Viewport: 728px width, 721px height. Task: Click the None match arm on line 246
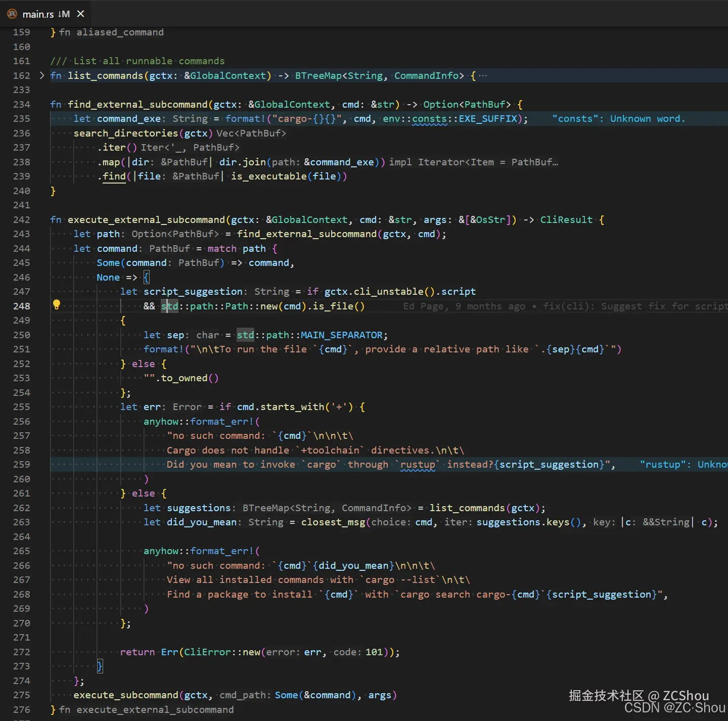click(x=108, y=278)
